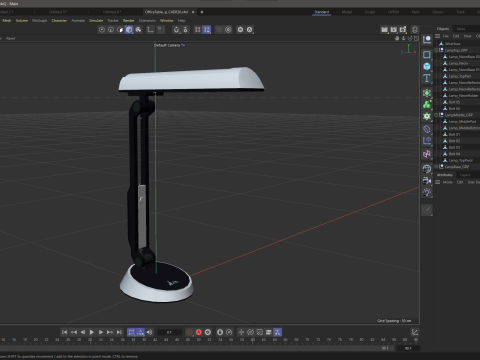Collapse the LampMiddle_GRP group
The width and height of the screenshot is (480, 360).
[436, 115]
